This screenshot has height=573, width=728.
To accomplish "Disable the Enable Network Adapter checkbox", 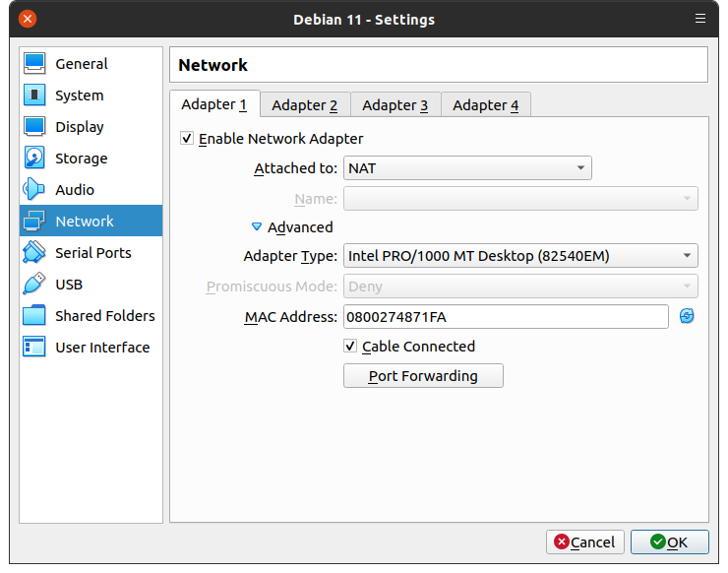I will [x=187, y=139].
